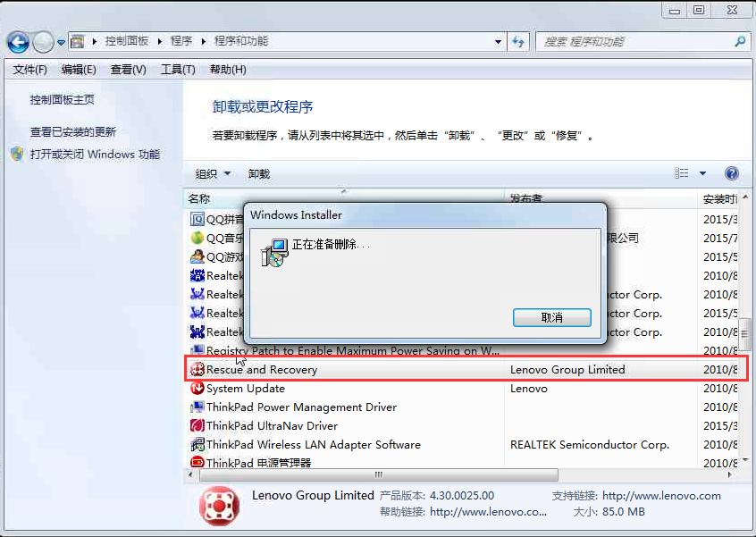The image size is (756, 537).
Task: Click the shield icon next to 打开或关闭 Windows 功能
Action: pyautogui.click(x=16, y=153)
